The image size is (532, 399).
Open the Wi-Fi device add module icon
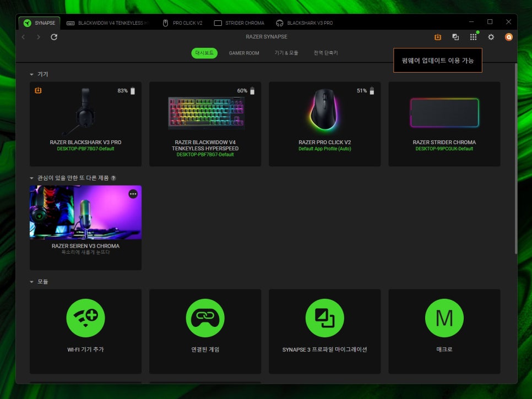click(85, 318)
